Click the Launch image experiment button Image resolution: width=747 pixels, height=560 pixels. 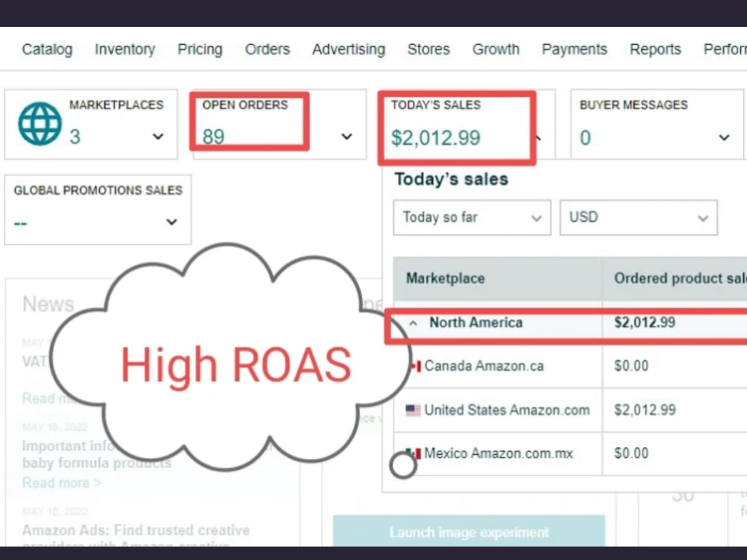pos(469,532)
